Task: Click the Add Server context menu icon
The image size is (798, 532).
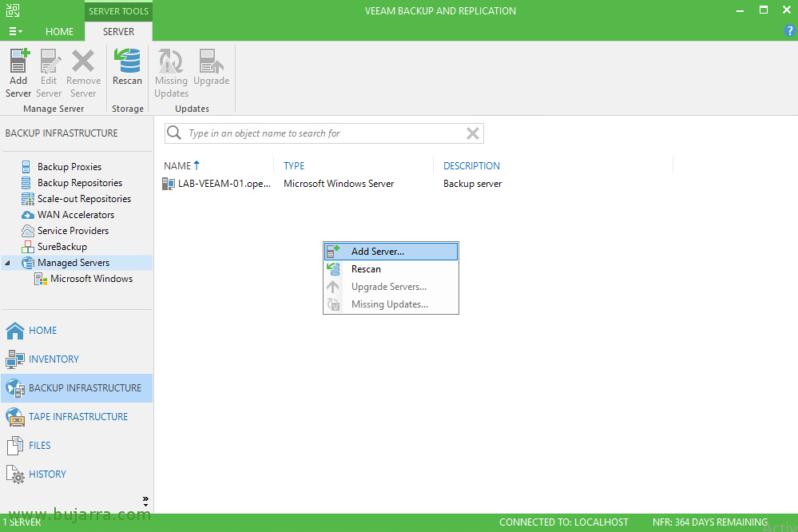Action: [333, 252]
